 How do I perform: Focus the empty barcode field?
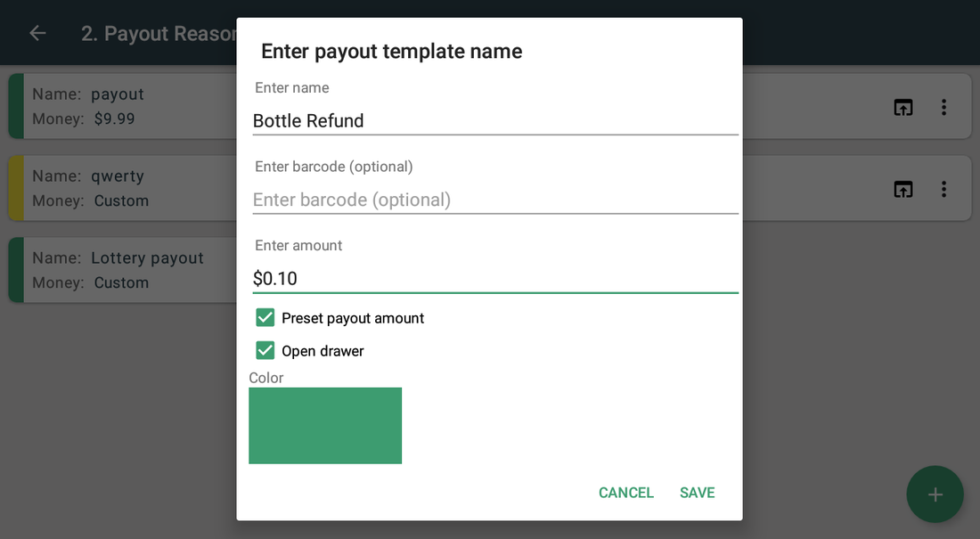pyautogui.click(x=495, y=200)
